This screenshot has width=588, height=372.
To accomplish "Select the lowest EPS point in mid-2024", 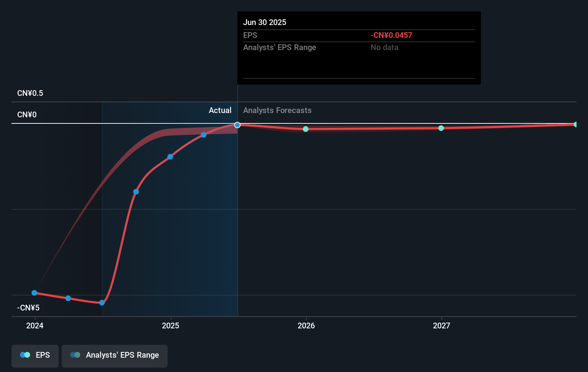I will (102, 303).
